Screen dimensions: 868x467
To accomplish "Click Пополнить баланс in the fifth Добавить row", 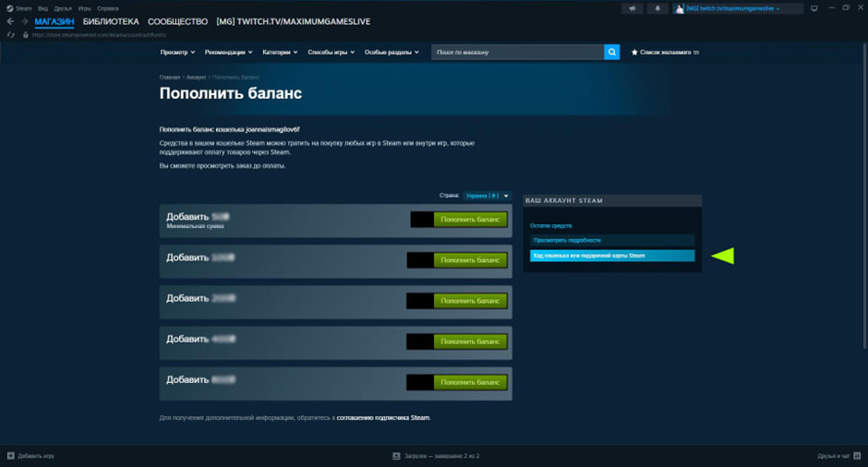I will [x=470, y=382].
